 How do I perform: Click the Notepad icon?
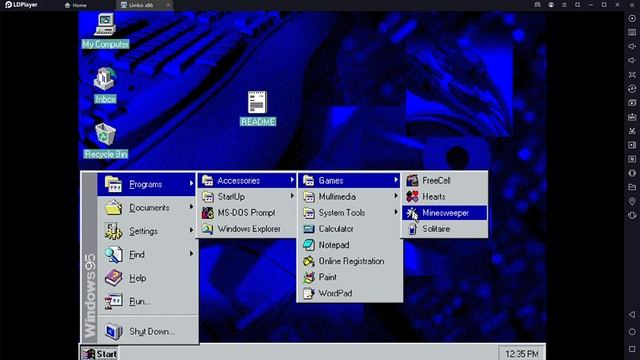[309, 245]
